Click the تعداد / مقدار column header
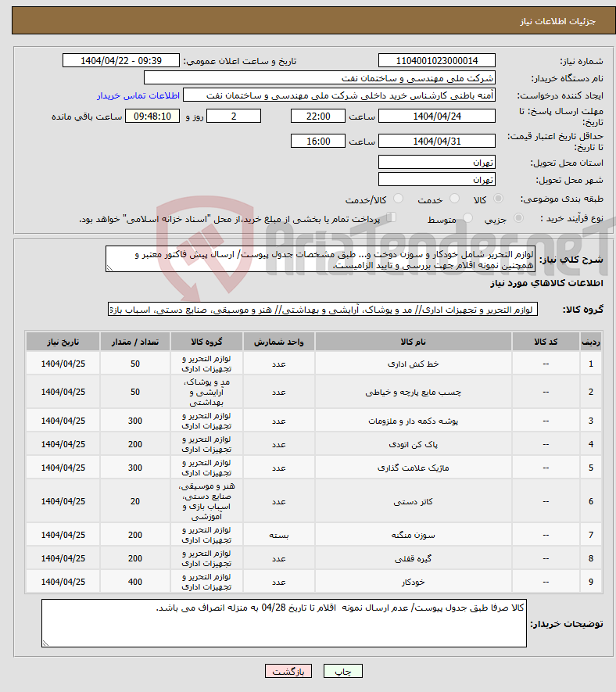Viewport: 616px width, 692px height. pos(135,342)
